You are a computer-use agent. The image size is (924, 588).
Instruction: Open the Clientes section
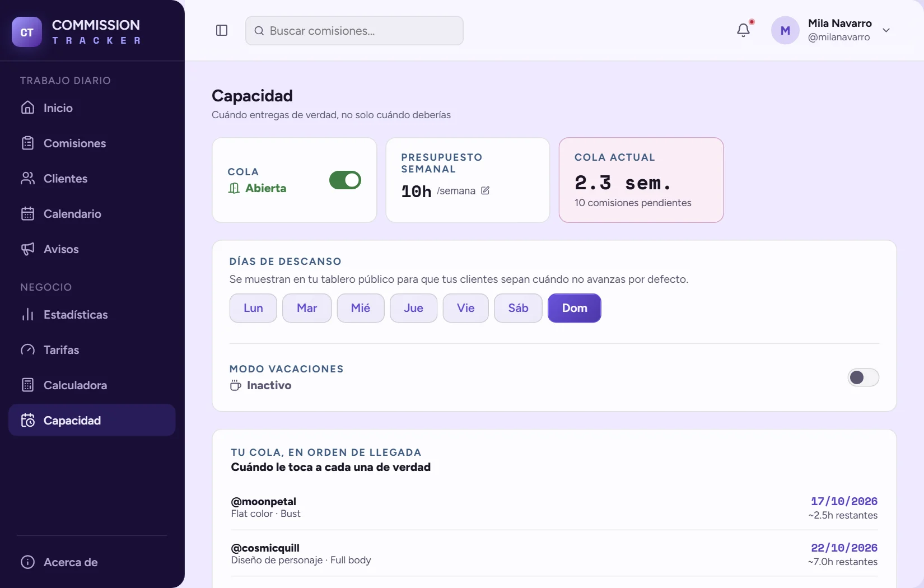click(x=92, y=178)
